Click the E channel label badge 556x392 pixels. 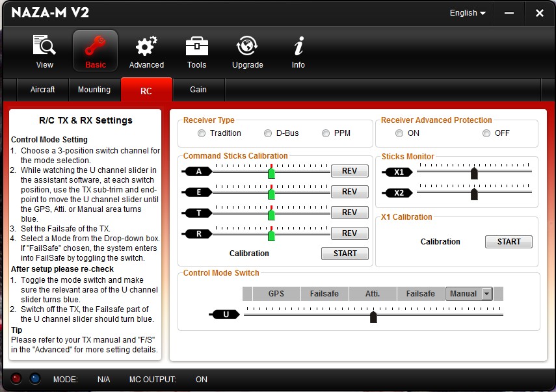[197, 192]
